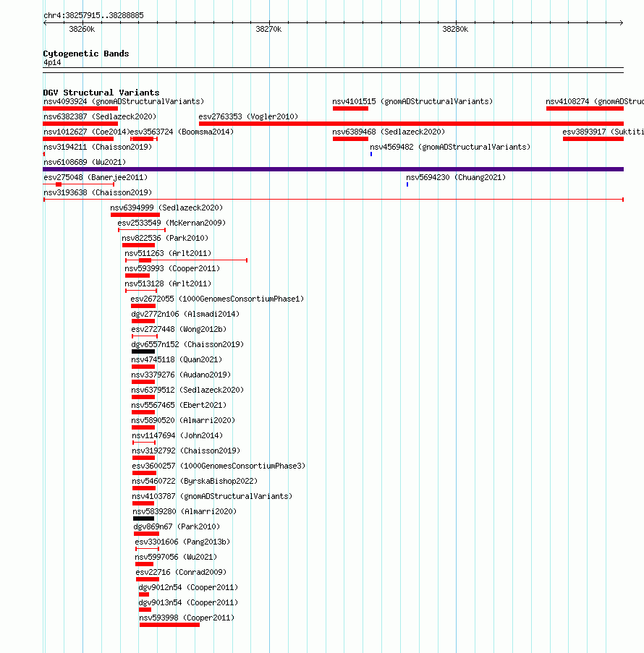Image resolution: width=644 pixels, height=653 pixels.
Task: Click the 4p14 band label
Action: pos(52,62)
